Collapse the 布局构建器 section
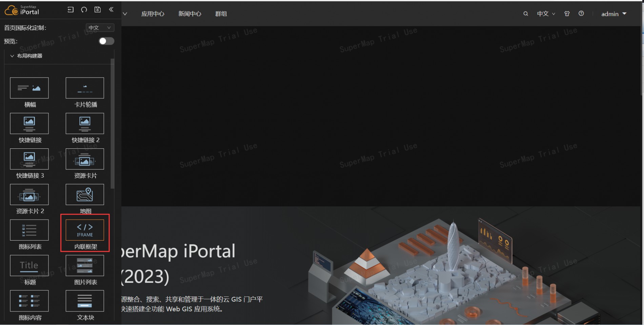644x325 pixels. coord(26,56)
